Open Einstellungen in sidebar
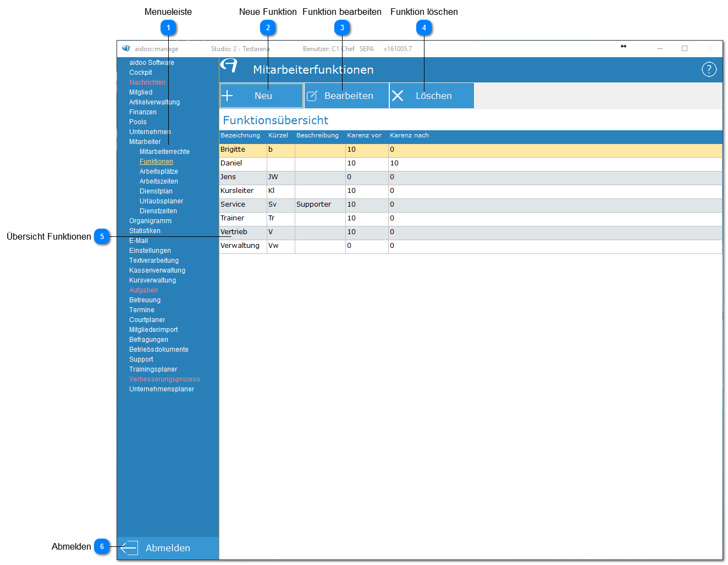728x565 pixels. click(x=150, y=251)
